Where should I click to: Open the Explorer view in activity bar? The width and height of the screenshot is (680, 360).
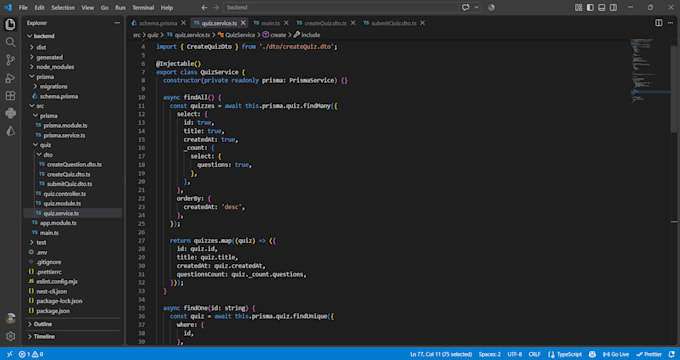click(10, 24)
